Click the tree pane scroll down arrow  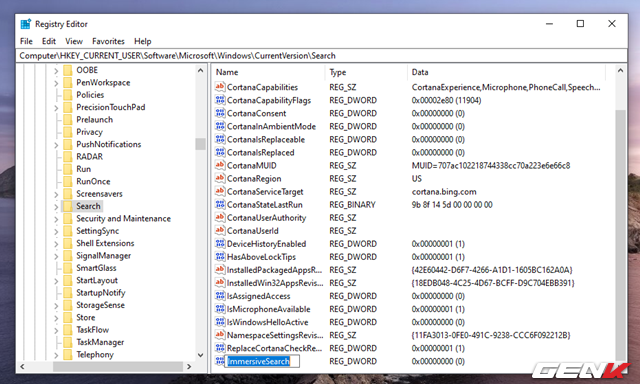point(200,355)
